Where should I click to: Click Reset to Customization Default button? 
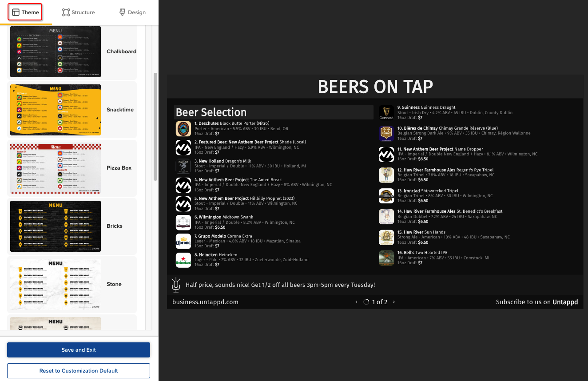(79, 371)
